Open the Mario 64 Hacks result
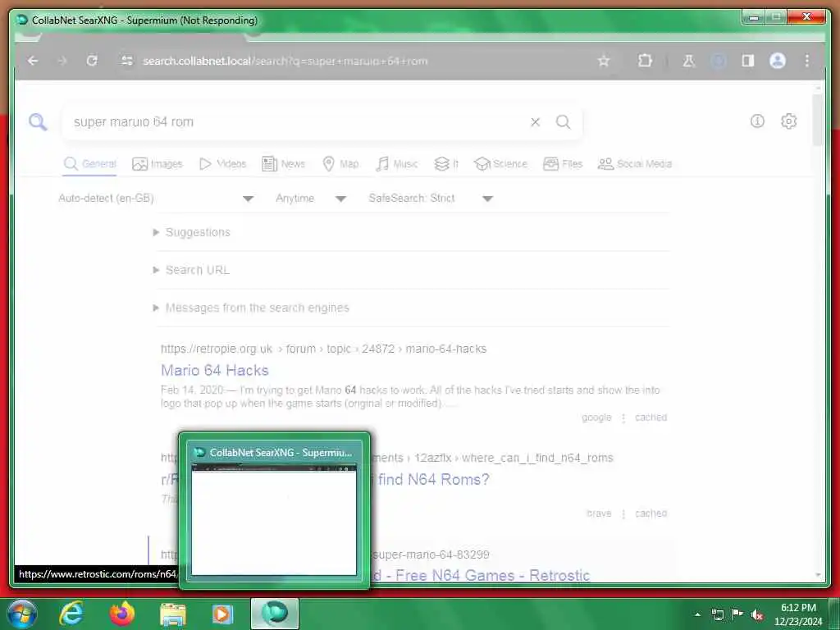Screen dimensions: 840x630 [215, 370]
